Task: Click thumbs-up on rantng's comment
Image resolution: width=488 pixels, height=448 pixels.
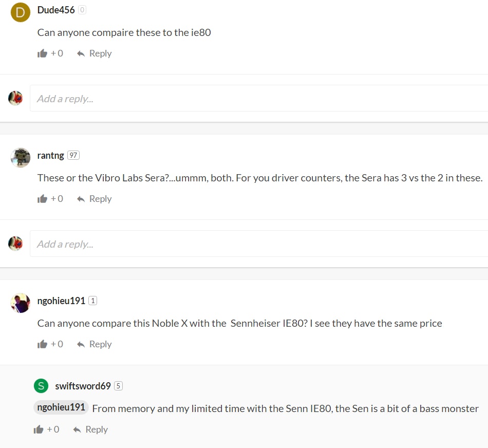Action: 42,199
